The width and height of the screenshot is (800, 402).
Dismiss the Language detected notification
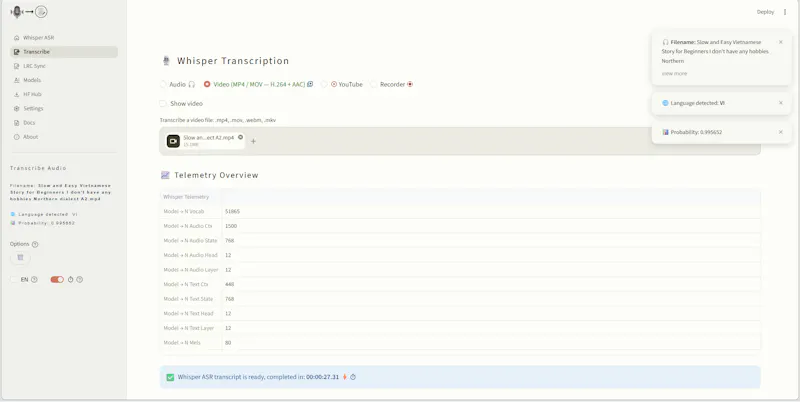781,103
